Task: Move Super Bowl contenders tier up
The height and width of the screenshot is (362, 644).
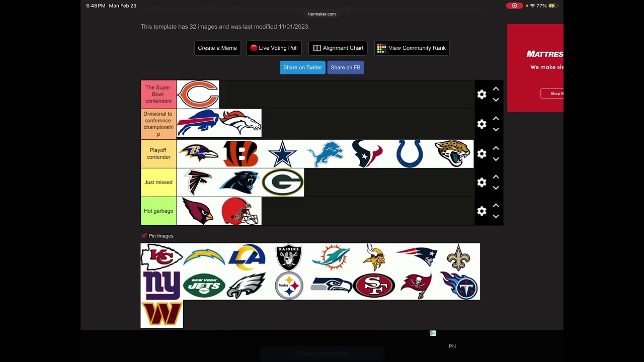Action: [x=496, y=89]
